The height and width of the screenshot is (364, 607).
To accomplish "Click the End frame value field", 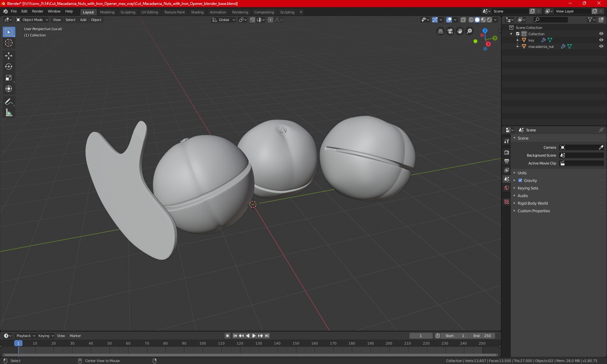I will 483,336.
